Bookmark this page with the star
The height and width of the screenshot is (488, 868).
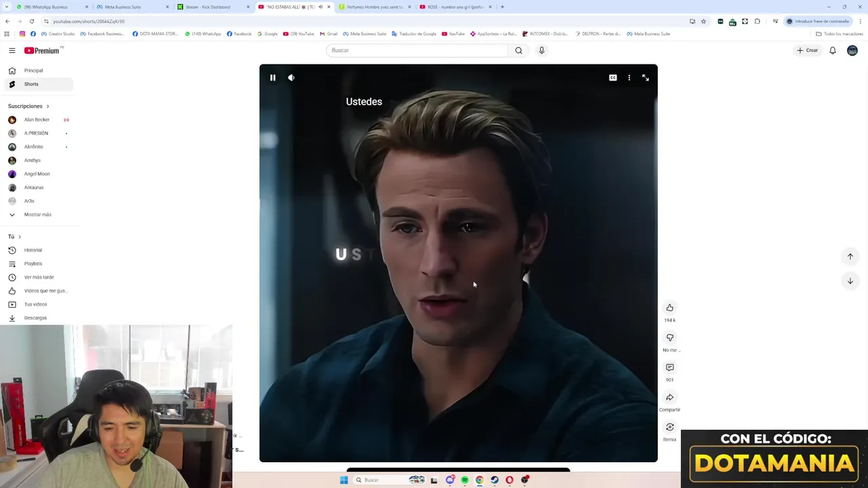click(703, 21)
